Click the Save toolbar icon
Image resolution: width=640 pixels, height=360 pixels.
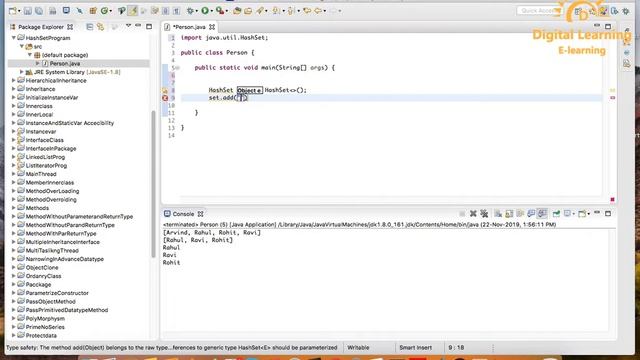pyautogui.click(x=27, y=11)
